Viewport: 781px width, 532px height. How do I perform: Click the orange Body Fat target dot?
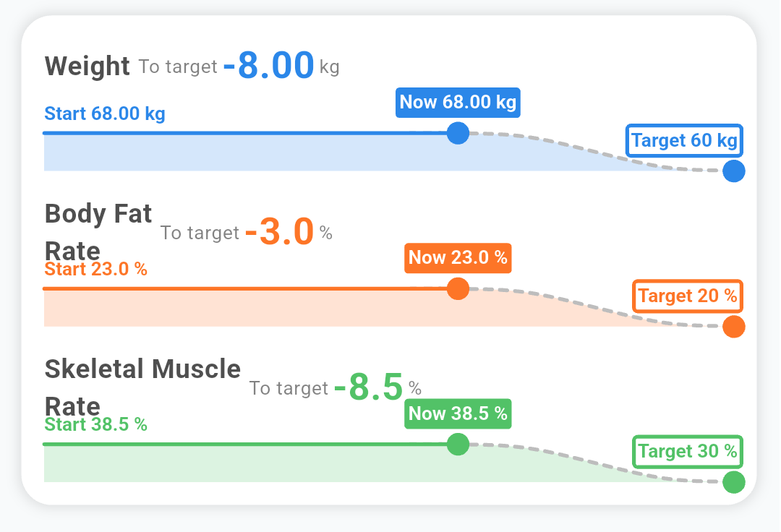(733, 327)
